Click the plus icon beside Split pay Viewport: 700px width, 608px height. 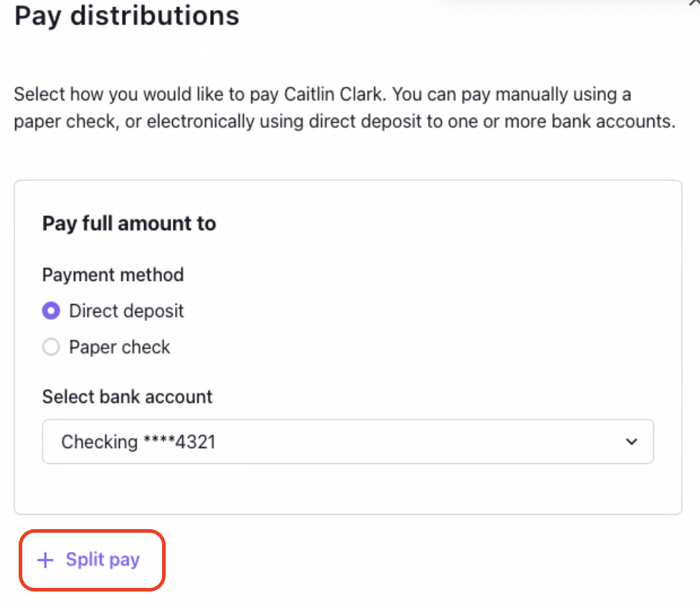point(46,561)
